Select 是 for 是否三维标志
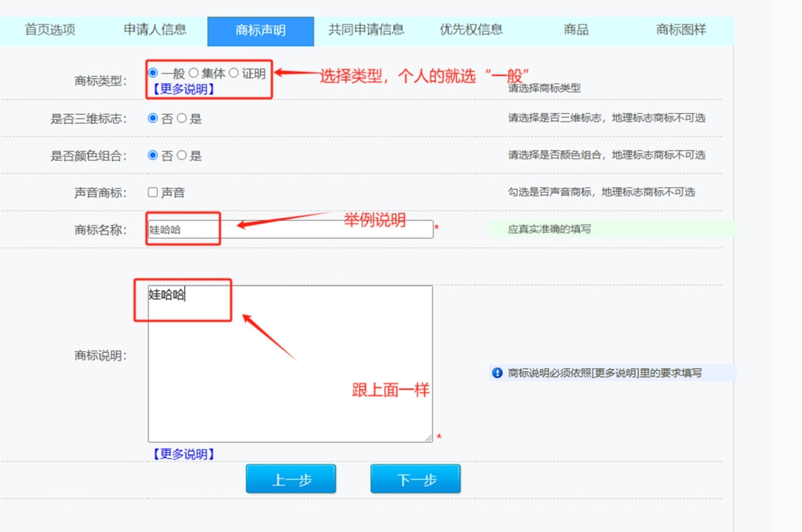The width and height of the screenshot is (802, 532). (x=182, y=118)
